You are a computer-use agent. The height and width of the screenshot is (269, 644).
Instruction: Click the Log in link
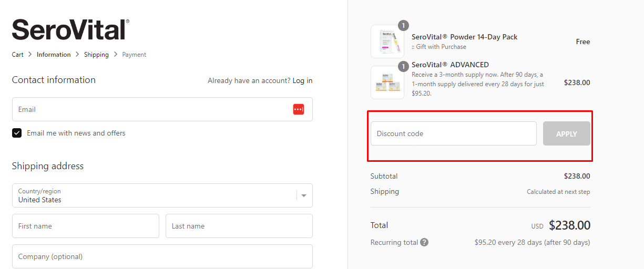click(302, 80)
